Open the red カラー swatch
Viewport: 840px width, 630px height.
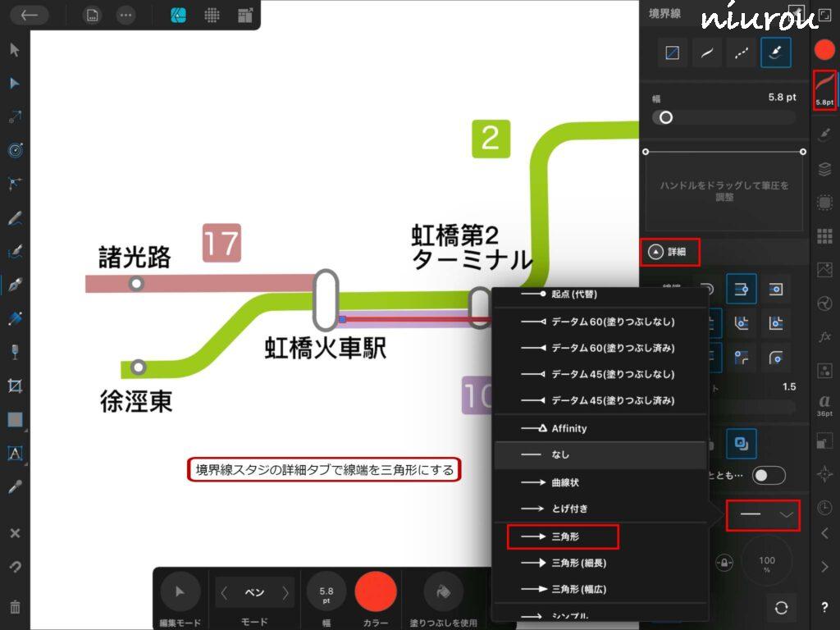click(x=376, y=591)
